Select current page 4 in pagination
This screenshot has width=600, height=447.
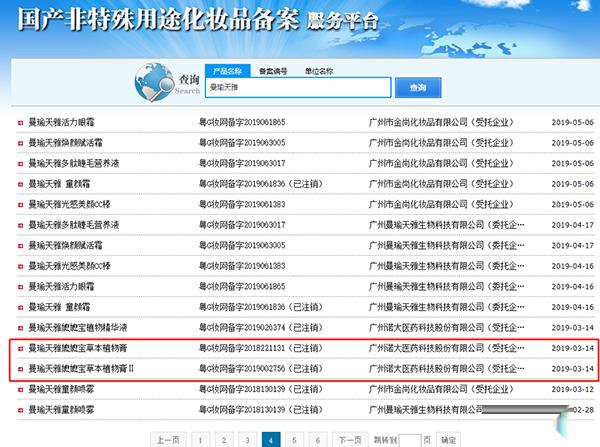(x=271, y=440)
